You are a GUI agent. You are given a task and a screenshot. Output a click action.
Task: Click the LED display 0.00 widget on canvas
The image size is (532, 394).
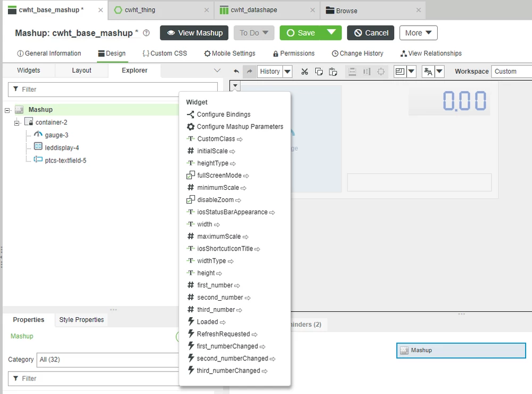click(x=450, y=101)
